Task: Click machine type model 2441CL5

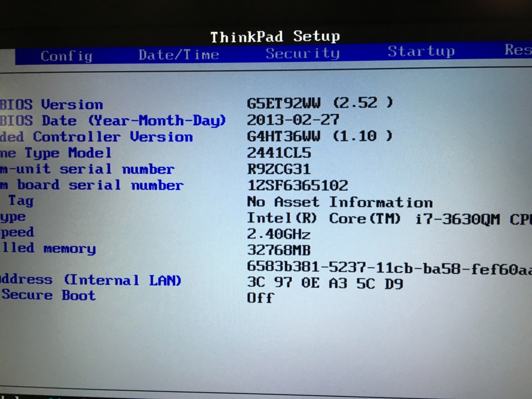Action: (x=278, y=153)
